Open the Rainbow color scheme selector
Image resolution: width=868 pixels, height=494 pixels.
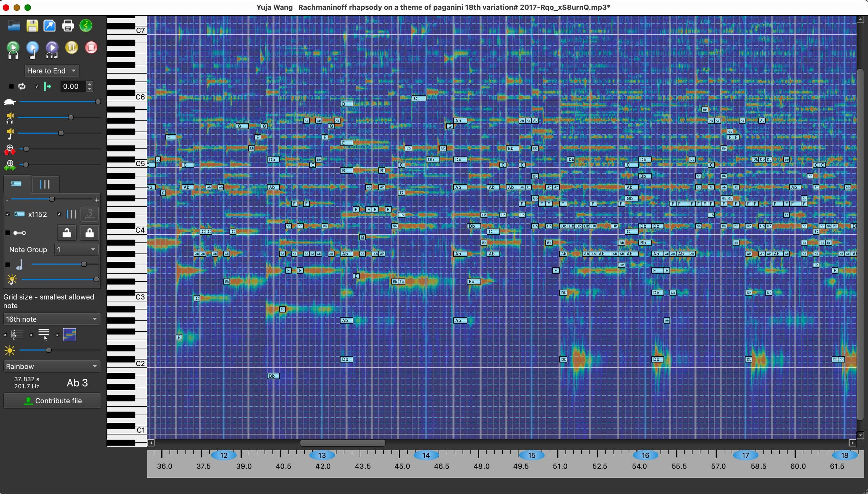52,366
